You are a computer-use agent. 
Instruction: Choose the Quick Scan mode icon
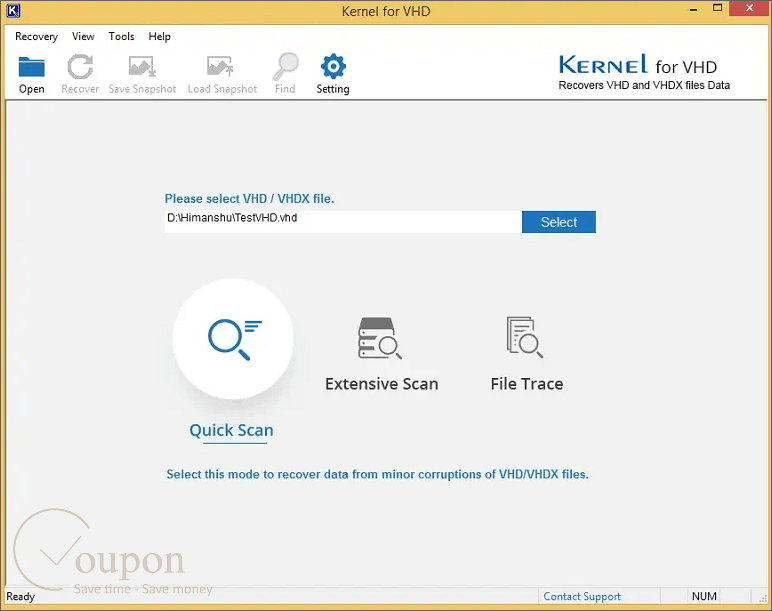pos(233,339)
